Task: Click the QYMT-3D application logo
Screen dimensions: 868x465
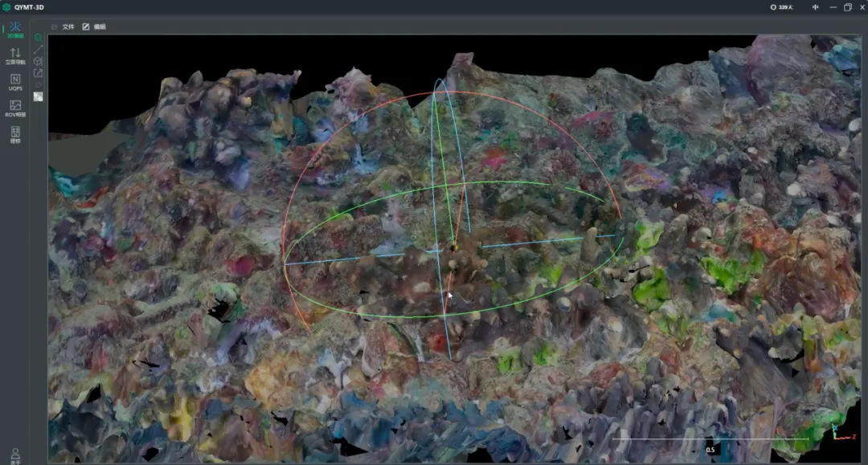Action: point(6,7)
